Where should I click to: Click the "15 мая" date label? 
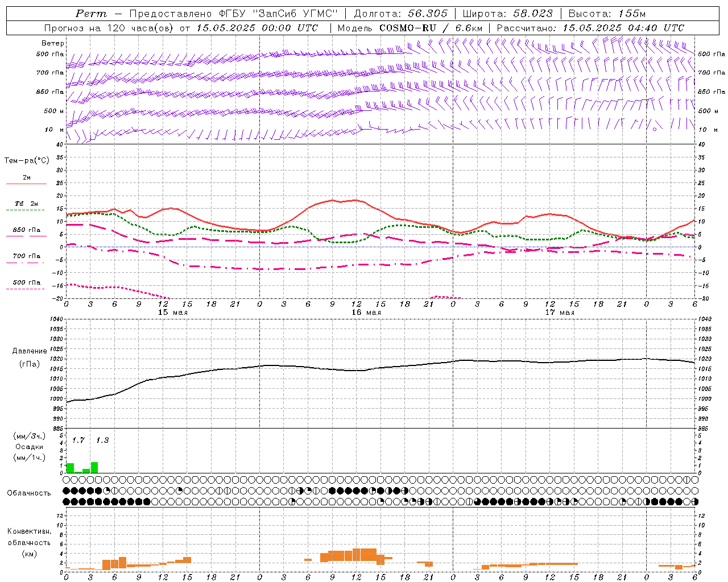tap(172, 313)
